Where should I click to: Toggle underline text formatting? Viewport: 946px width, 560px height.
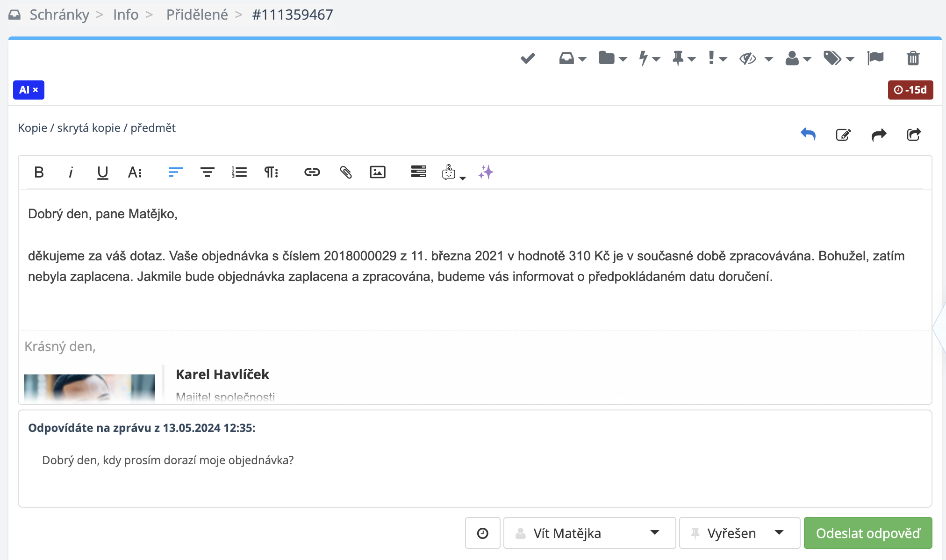click(x=102, y=172)
